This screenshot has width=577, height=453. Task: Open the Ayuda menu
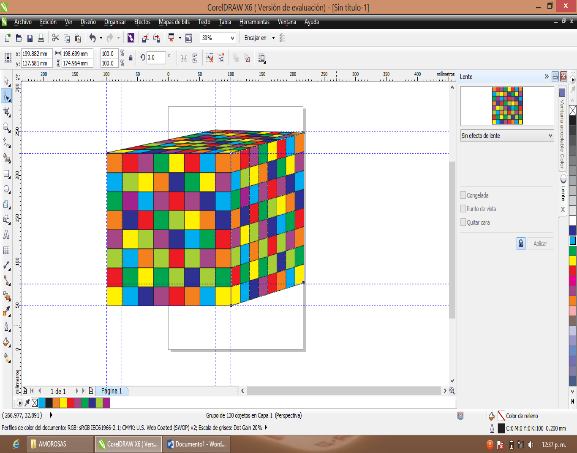coord(312,22)
